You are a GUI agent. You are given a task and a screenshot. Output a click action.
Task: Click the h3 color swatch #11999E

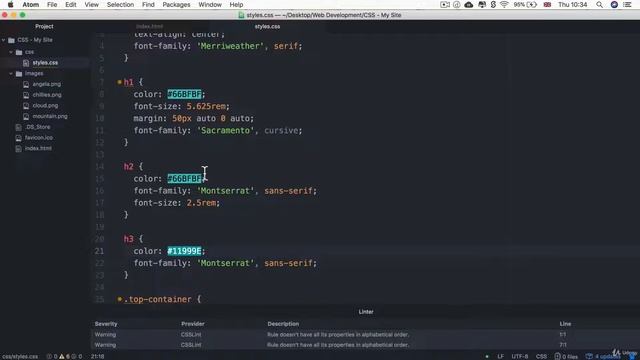click(x=184, y=251)
